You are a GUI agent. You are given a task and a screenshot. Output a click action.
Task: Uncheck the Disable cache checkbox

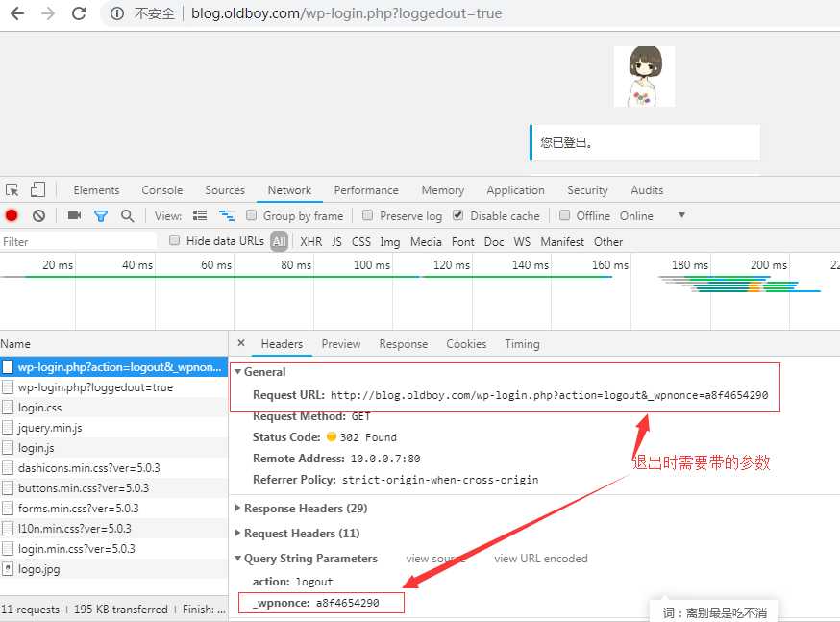458,216
